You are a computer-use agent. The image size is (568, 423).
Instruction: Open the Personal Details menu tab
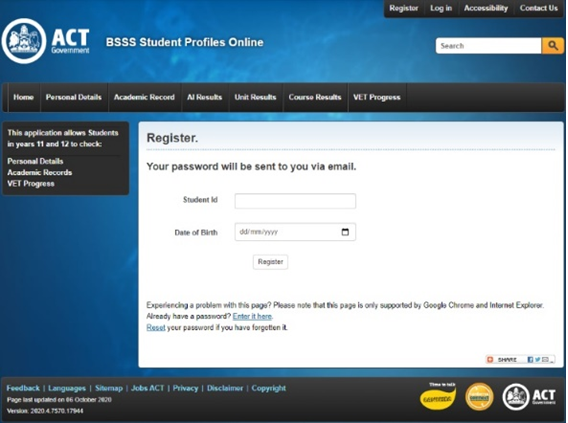(74, 97)
